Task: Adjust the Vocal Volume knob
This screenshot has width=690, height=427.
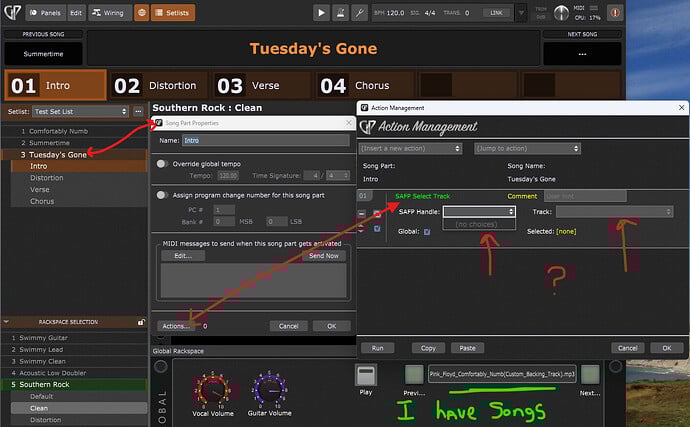Action: [210, 386]
